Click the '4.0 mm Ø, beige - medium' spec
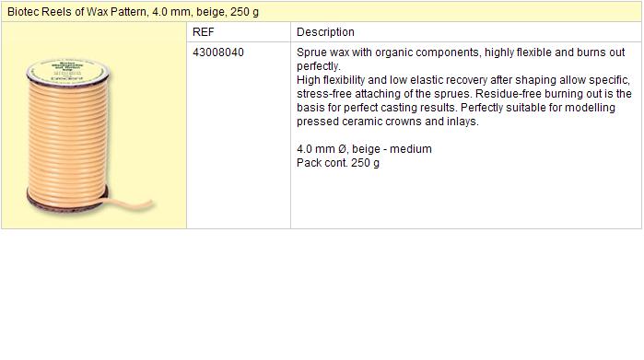Image resolution: width=644 pixels, height=360 pixels. click(x=364, y=149)
